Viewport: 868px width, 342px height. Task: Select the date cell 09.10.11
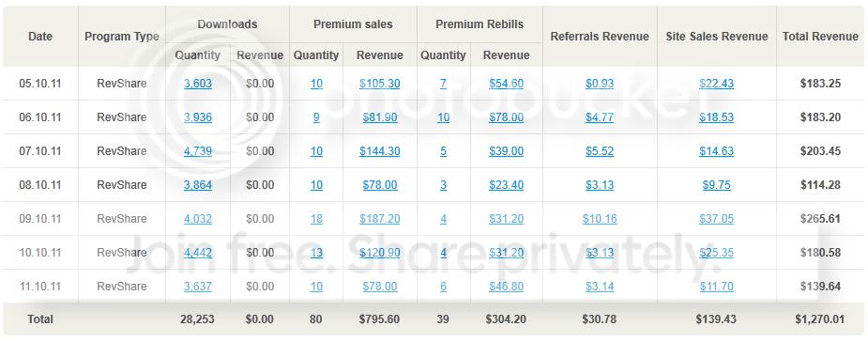39,219
